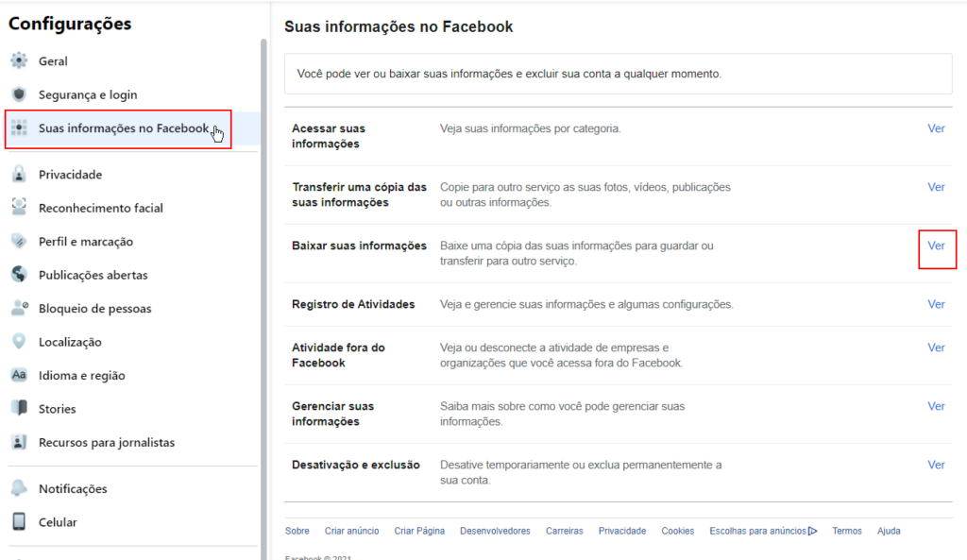The width and height of the screenshot is (967, 560).
Task: Click the Atividade fora do Facebook row title
Action: (339, 355)
